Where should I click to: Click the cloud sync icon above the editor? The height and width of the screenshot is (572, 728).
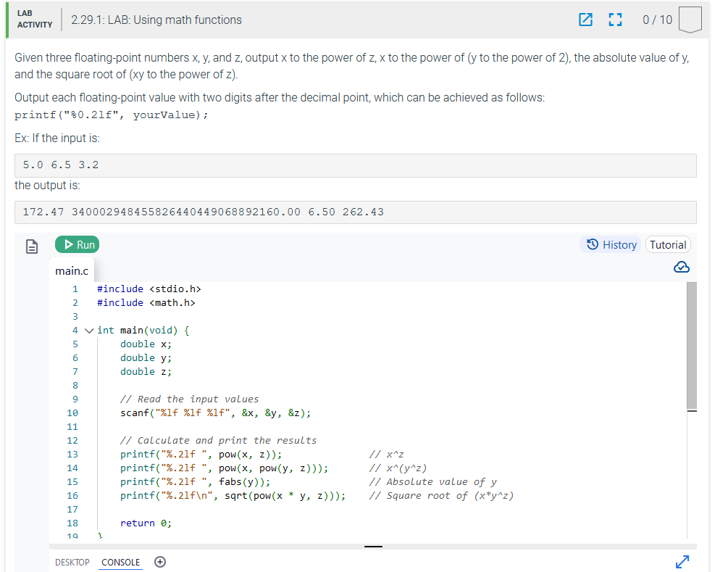(681, 267)
